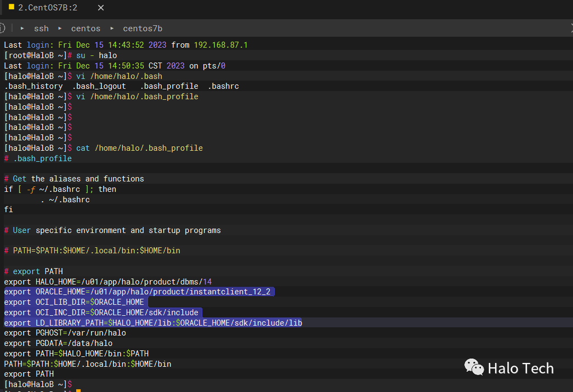Click the highlighted export ORACLE_HOME line
573x392 pixels.
pyautogui.click(x=137, y=292)
